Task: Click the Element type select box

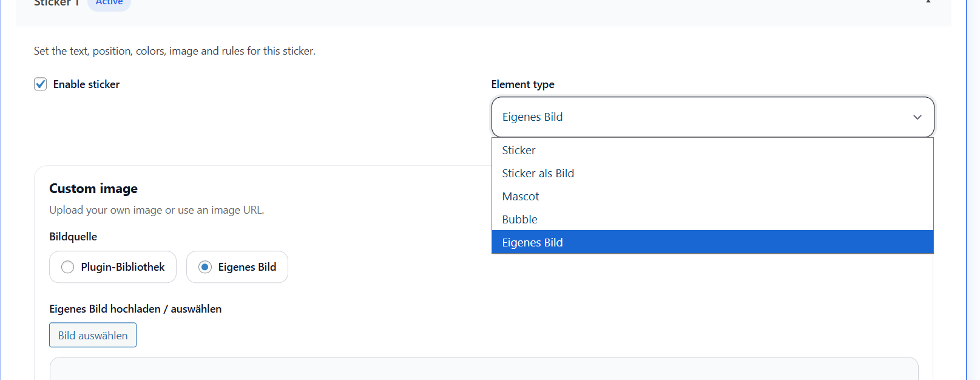Action: point(698,117)
